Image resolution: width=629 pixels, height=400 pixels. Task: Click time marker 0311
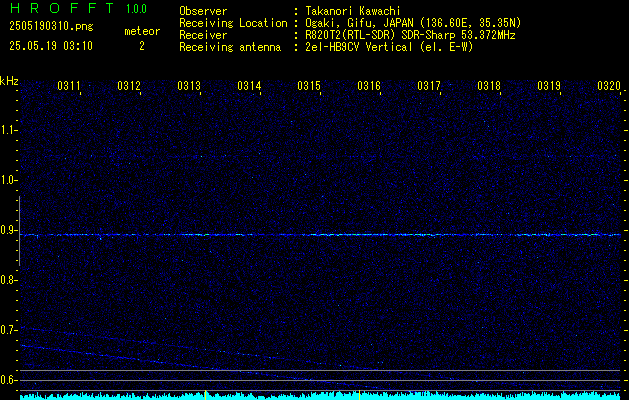pyautogui.click(x=69, y=86)
